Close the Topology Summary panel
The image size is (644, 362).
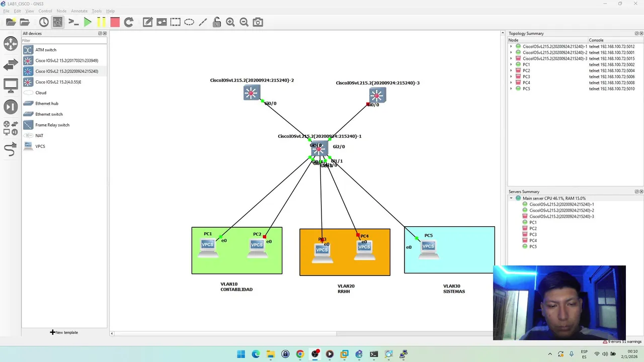(641, 34)
